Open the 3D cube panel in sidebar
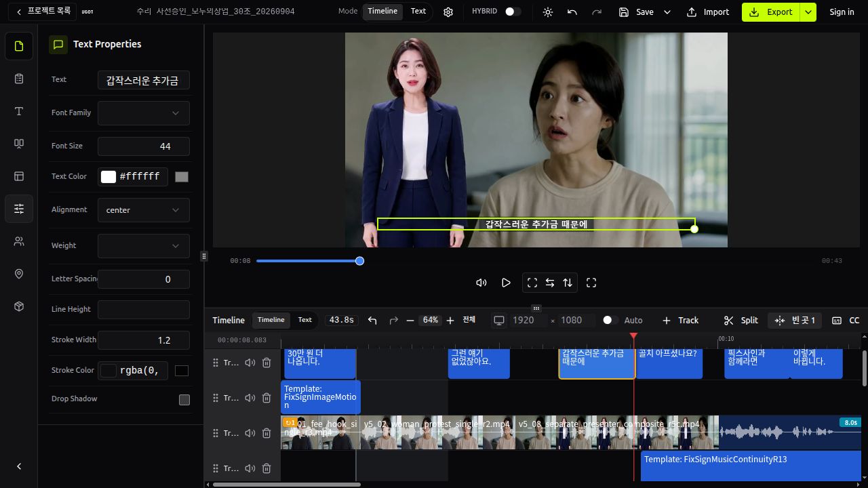 19,306
